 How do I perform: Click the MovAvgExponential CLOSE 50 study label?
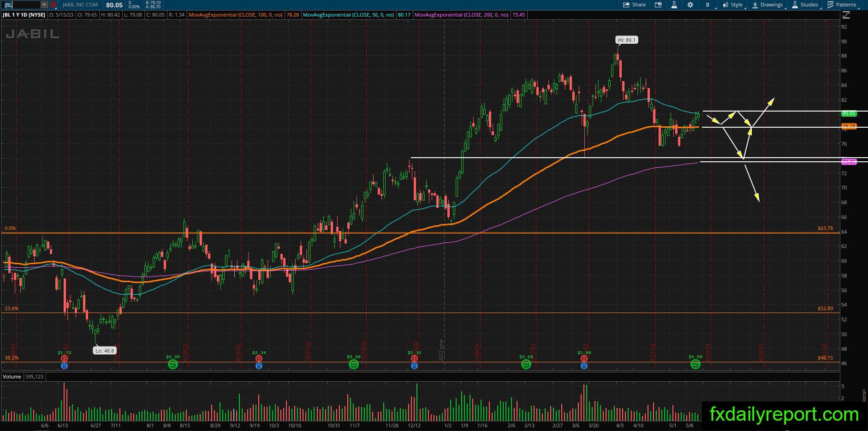pos(348,15)
